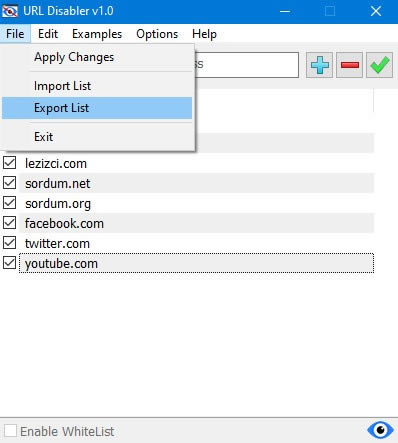The width and height of the screenshot is (398, 443).
Task: Select the lezizci.com list entry
Action: [x=197, y=163]
